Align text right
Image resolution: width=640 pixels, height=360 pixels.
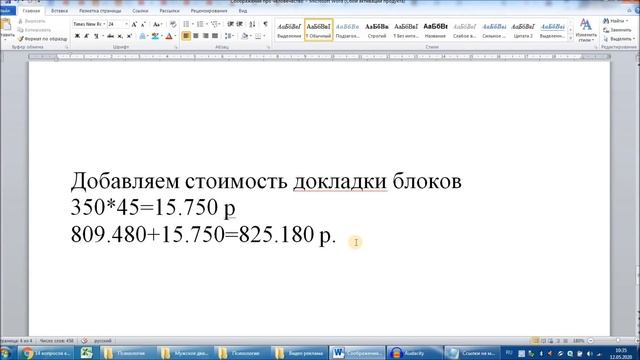pyautogui.click(x=205, y=36)
